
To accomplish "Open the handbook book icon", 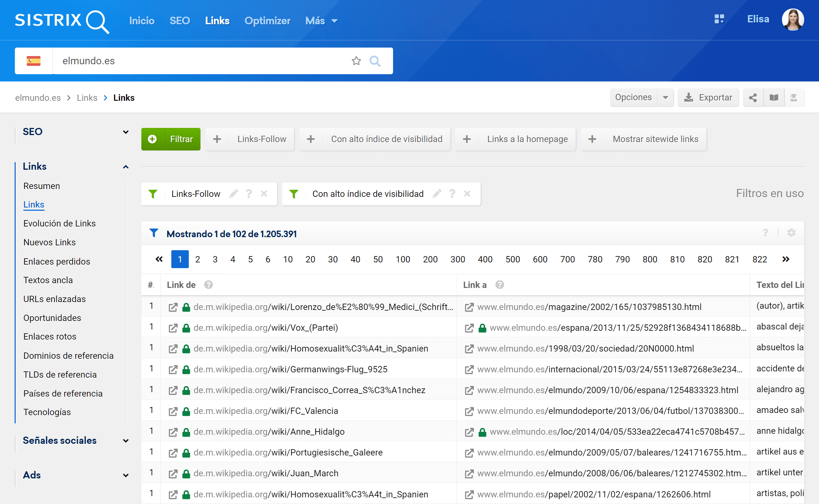I will click(774, 98).
